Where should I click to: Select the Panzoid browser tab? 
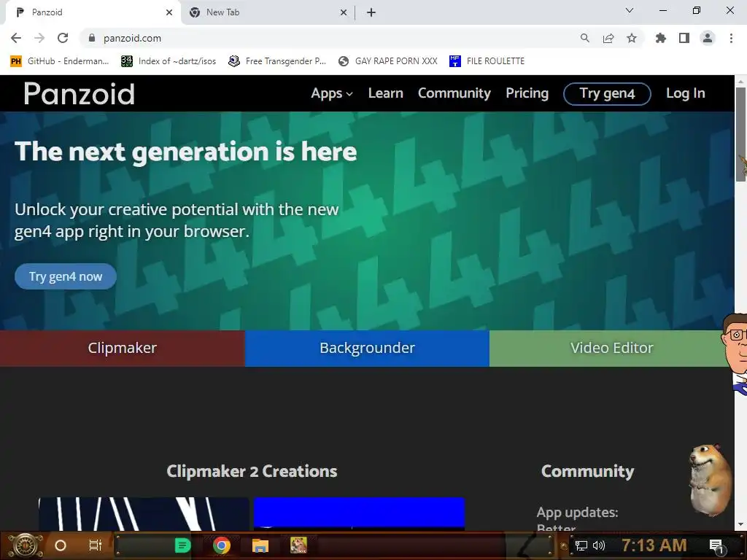[93, 12]
